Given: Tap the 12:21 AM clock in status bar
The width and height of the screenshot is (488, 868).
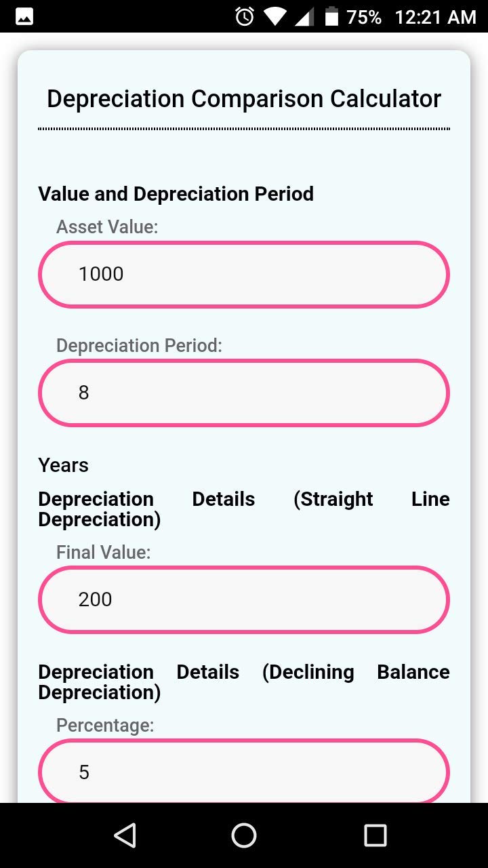Looking at the screenshot, I should pos(435,17).
